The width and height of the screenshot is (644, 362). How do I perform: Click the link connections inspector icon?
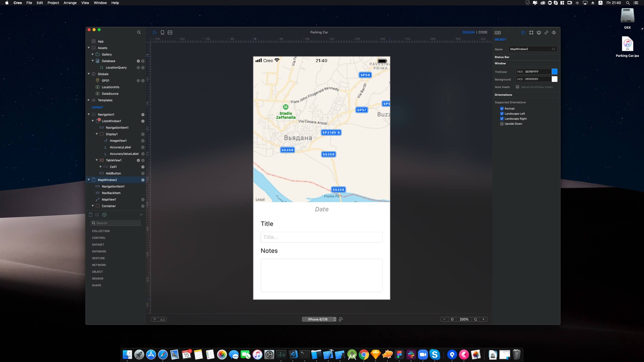546,33
